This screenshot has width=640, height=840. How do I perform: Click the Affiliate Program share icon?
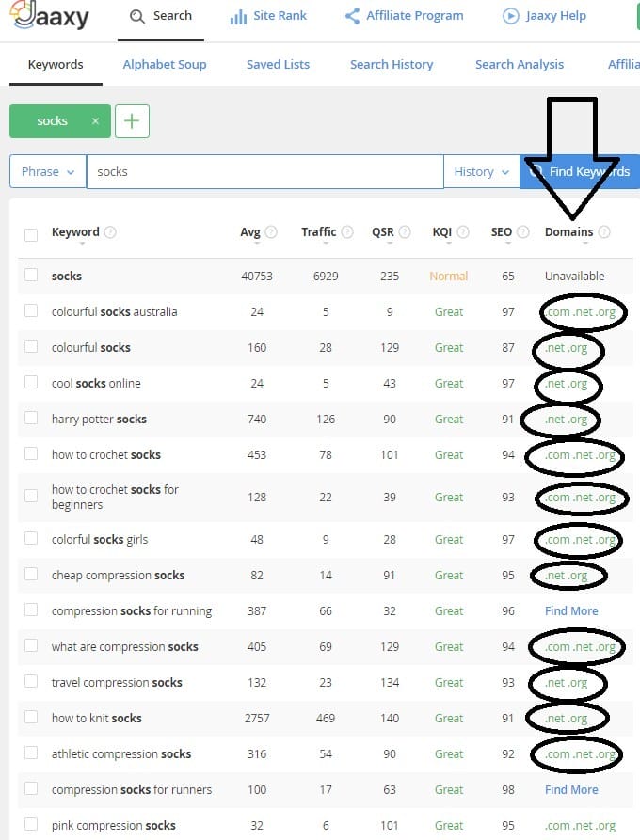click(352, 16)
